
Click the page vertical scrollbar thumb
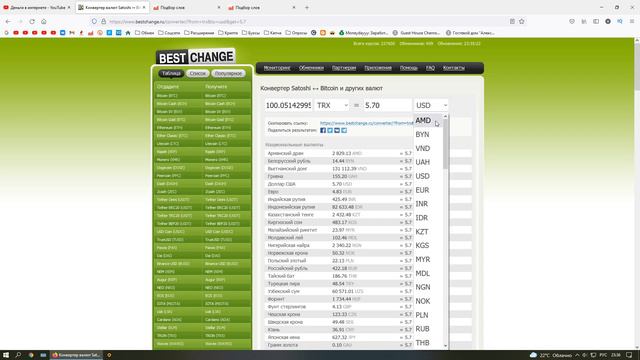pyautogui.click(x=637, y=67)
